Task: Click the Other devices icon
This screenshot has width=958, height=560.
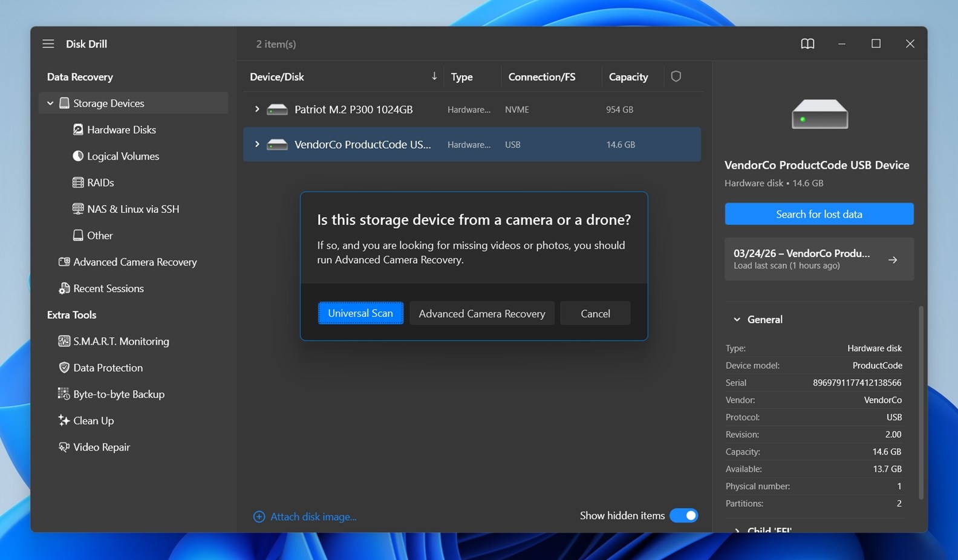Action: point(78,235)
